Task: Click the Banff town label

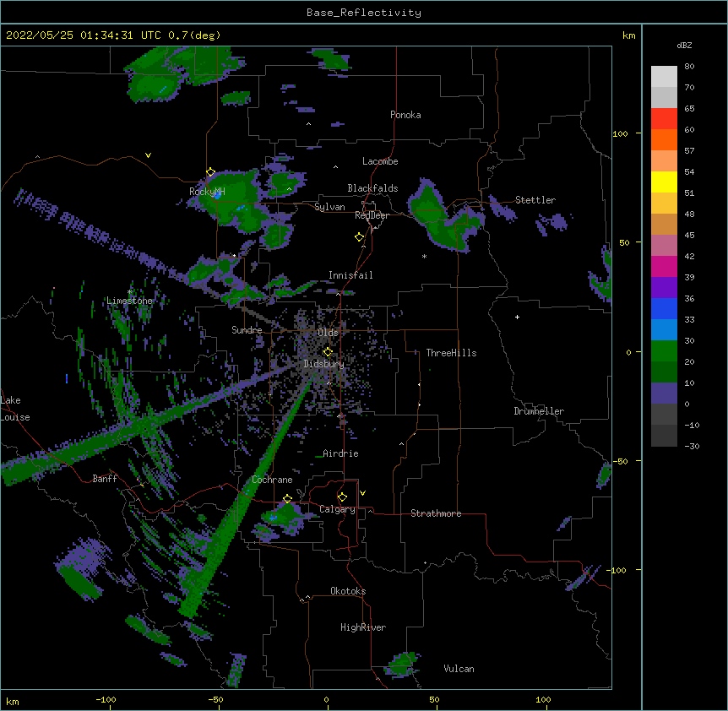Action: tap(105, 479)
